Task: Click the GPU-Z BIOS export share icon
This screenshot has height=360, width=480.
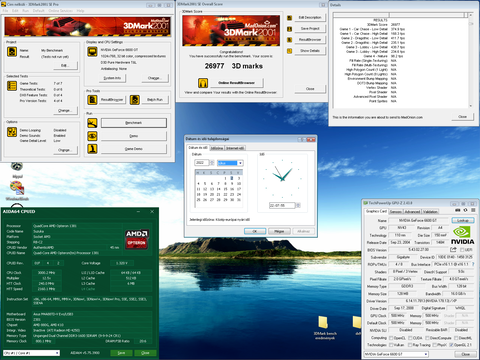Action: [453, 249]
